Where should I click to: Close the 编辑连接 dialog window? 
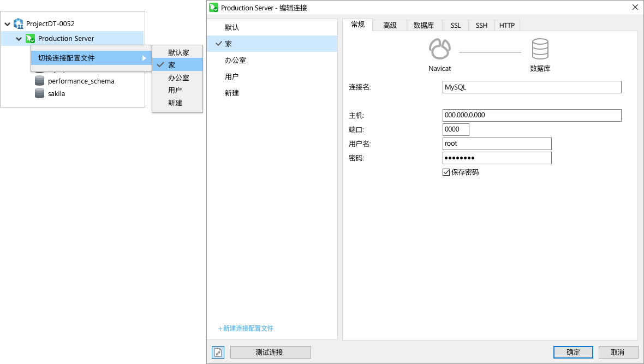(x=635, y=8)
